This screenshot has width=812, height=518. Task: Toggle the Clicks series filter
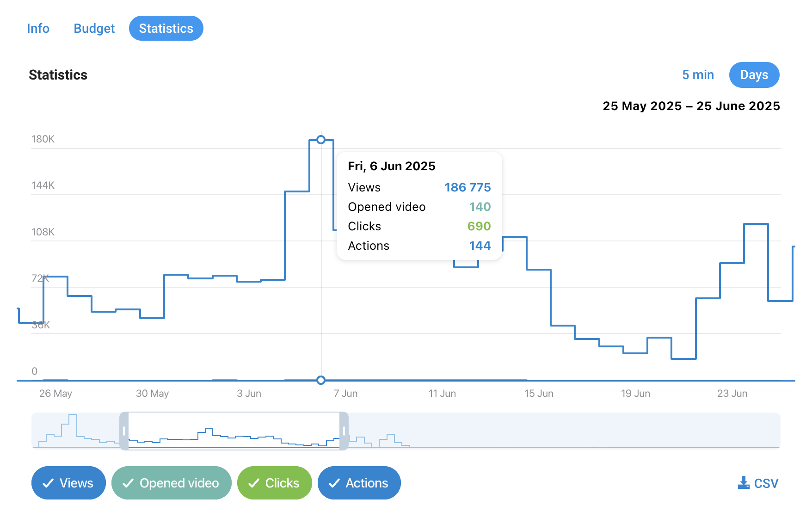point(275,483)
